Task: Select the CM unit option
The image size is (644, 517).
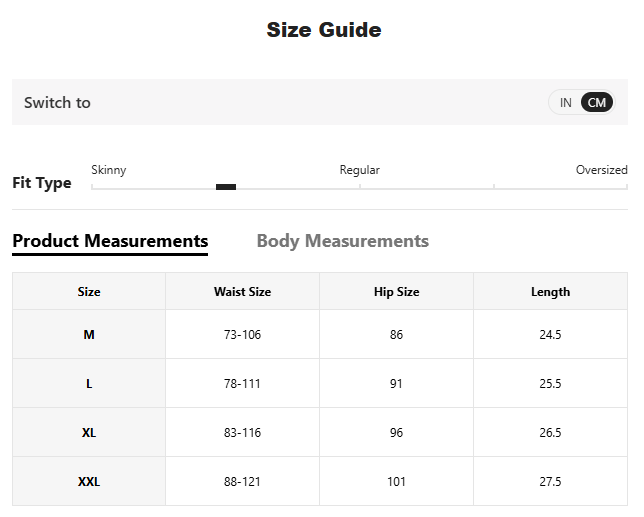Action: (x=597, y=103)
